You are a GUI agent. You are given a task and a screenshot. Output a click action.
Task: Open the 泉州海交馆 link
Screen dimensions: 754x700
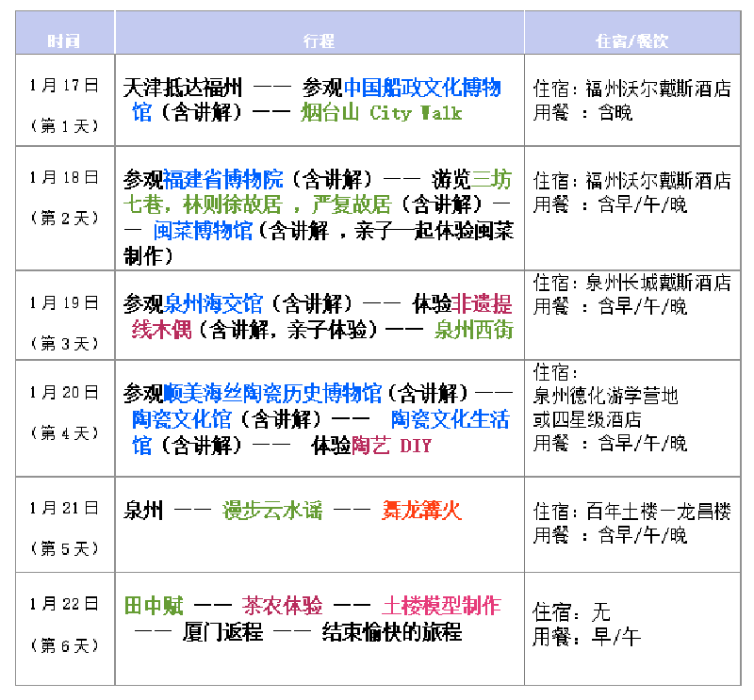click(213, 304)
